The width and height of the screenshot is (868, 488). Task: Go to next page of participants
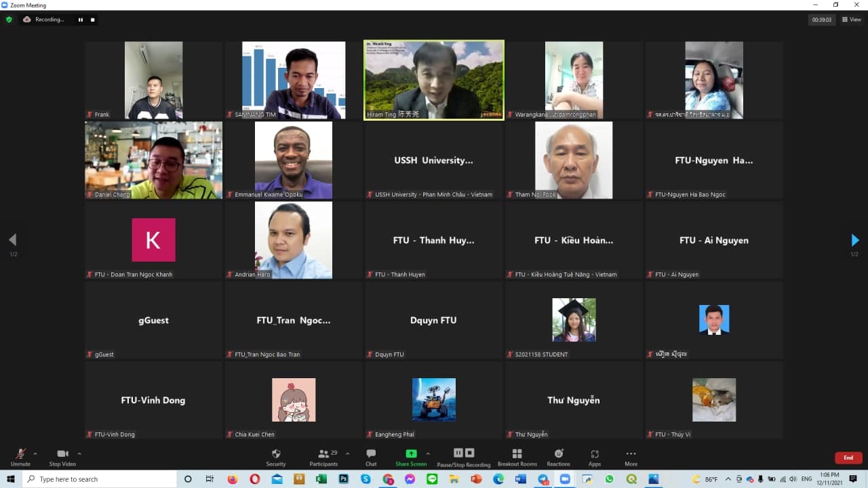pyautogui.click(x=854, y=240)
